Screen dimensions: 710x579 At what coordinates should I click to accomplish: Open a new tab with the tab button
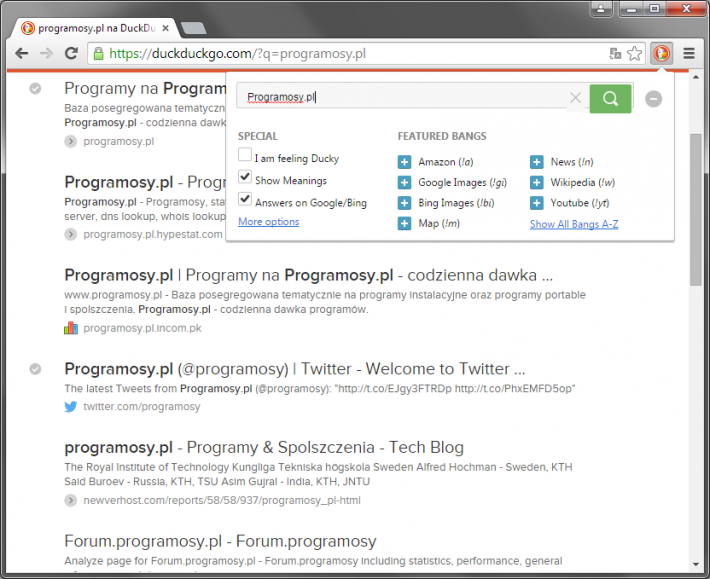click(x=193, y=29)
